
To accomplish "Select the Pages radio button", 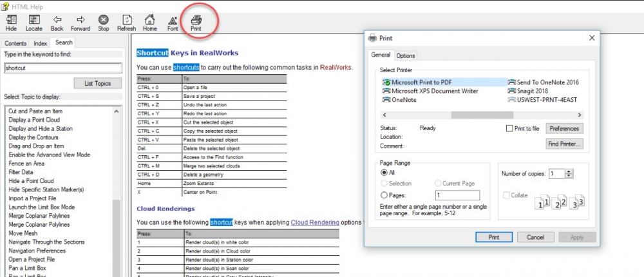I will click(x=384, y=195).
